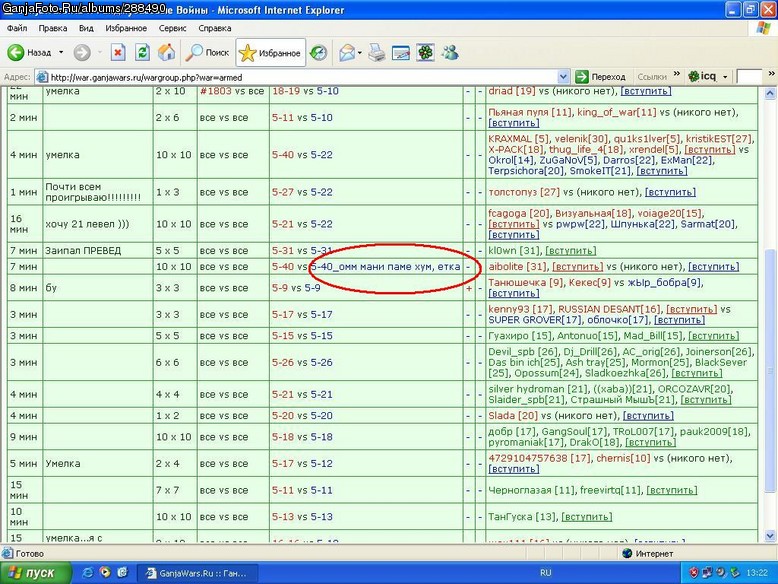
Task: Click the Messenger people icon in toolbar
Action: click(450, 52)
